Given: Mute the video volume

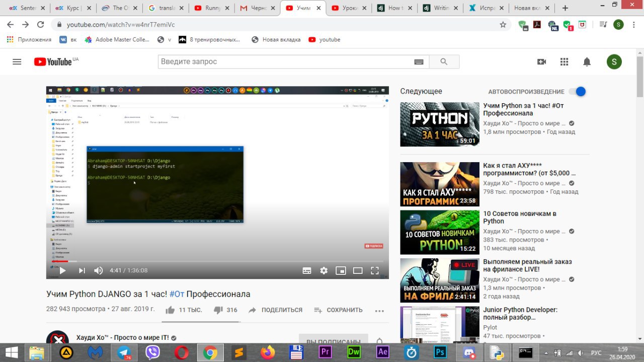Looking at the screenshot, I should pos(99,270).
